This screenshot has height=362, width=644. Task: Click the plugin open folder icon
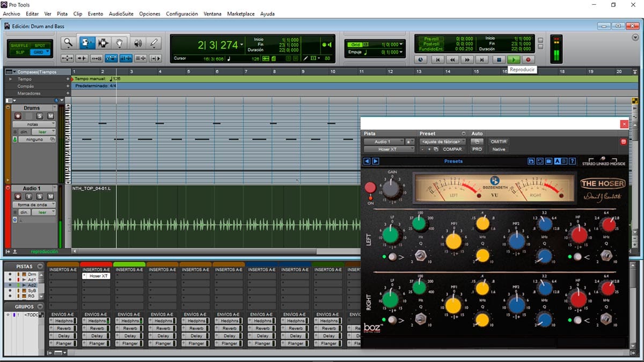click(548, 161)
